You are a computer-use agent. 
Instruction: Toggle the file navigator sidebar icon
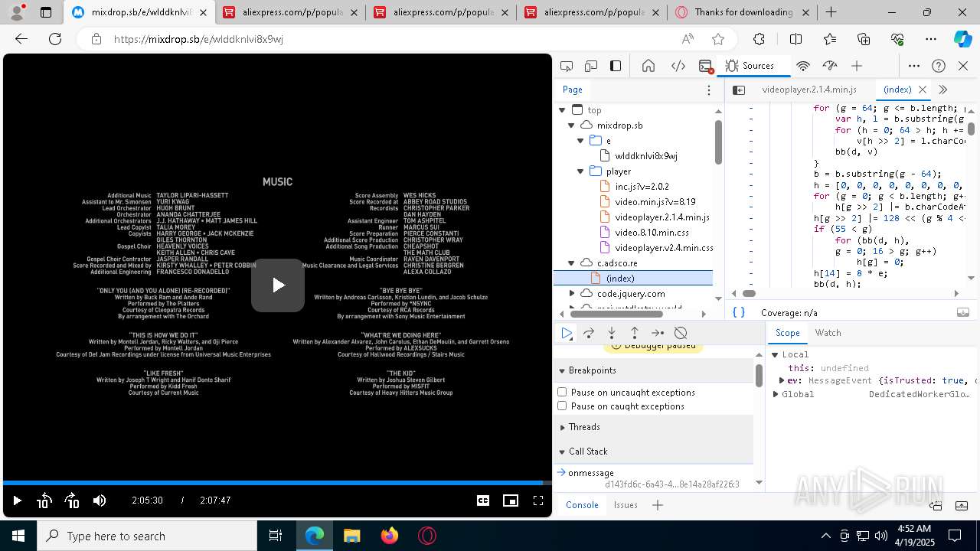pos(739,90)
